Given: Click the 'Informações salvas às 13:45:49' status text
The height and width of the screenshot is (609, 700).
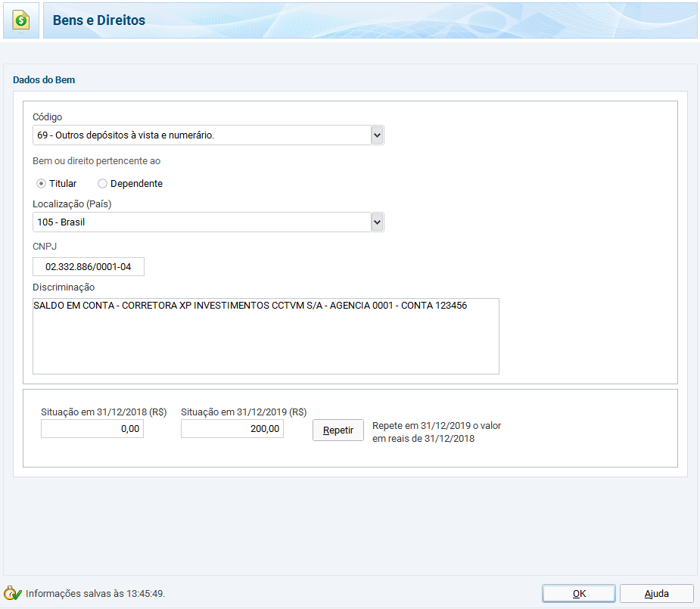Looking at the screenshot, I should (x=95, y=594).
